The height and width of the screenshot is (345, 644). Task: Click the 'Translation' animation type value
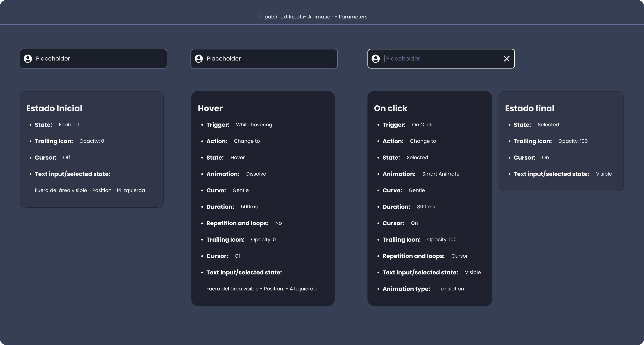[x=450, y=289]
